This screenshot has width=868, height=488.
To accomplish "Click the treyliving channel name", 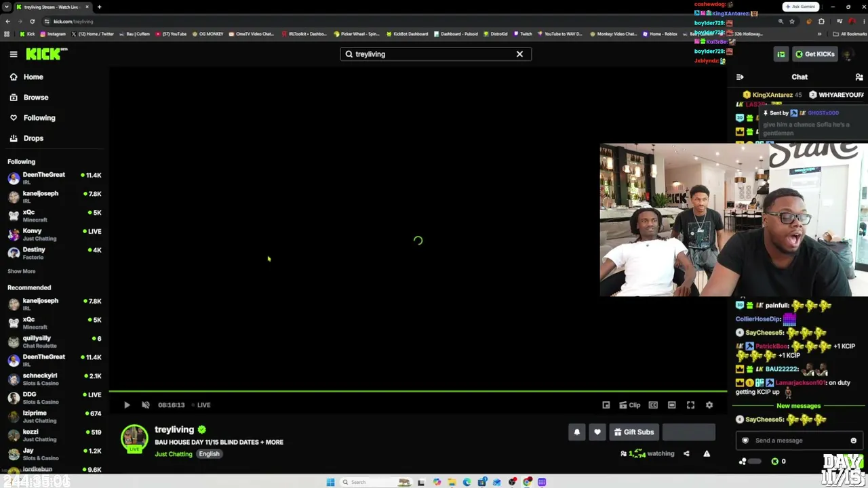I will 174,430.
